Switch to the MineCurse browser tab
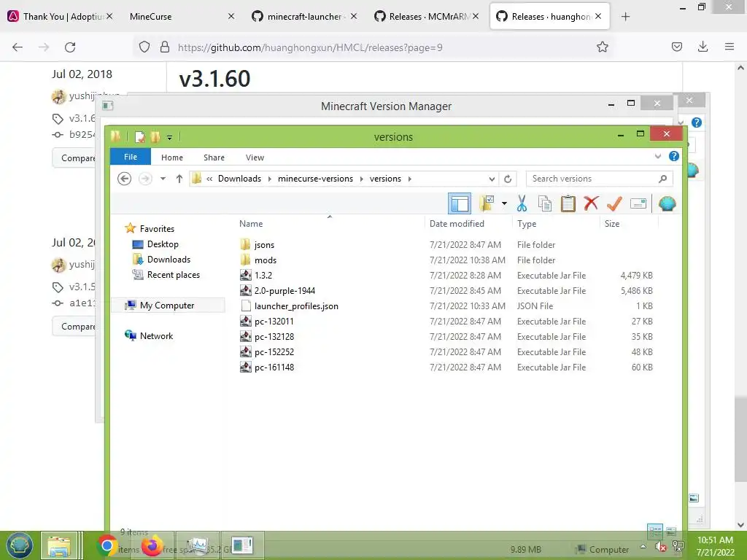 coord(181,16)
